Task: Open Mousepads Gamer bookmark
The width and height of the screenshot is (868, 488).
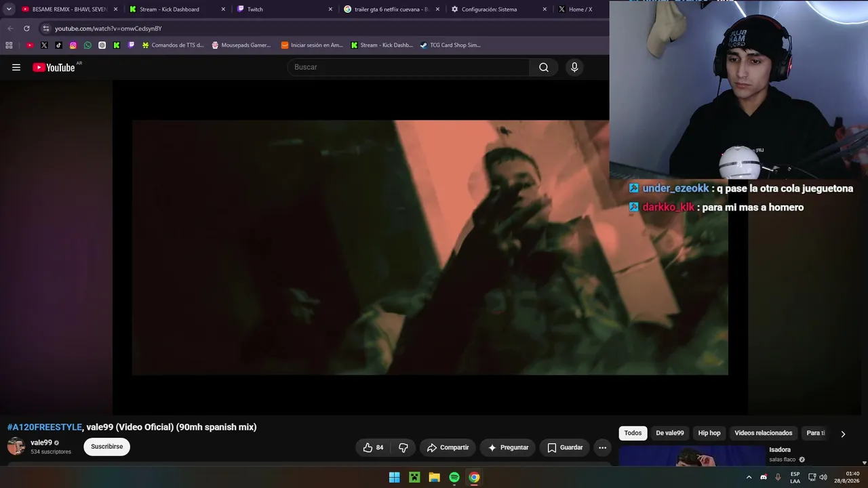Action: (x=241, y=45)
